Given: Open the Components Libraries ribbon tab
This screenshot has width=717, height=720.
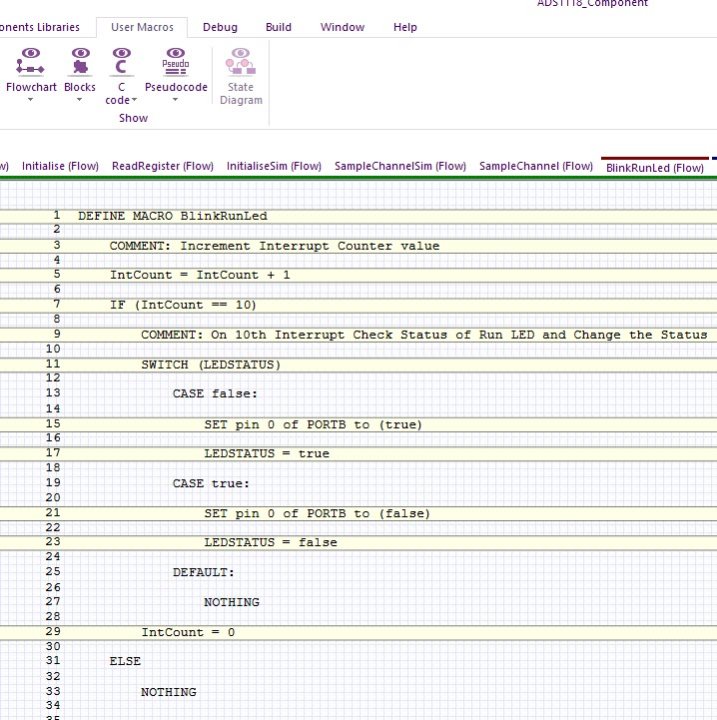Looking at the screenshot, I should [40, 27].
